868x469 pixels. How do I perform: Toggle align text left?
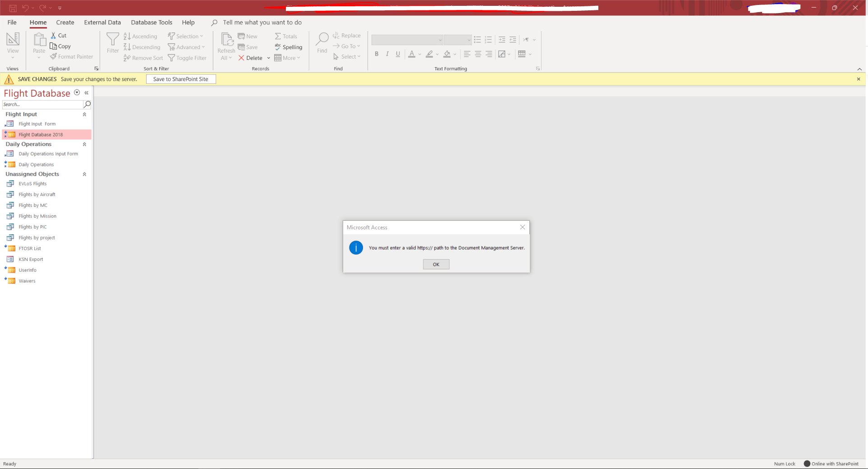467,54
